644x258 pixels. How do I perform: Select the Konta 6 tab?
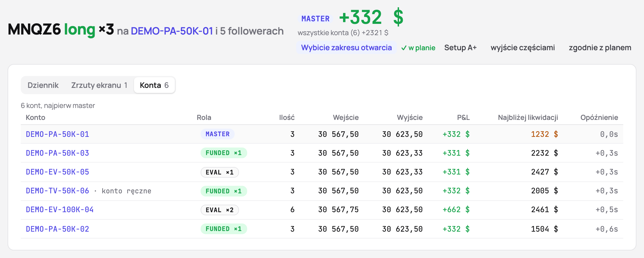tap(154, 85)
